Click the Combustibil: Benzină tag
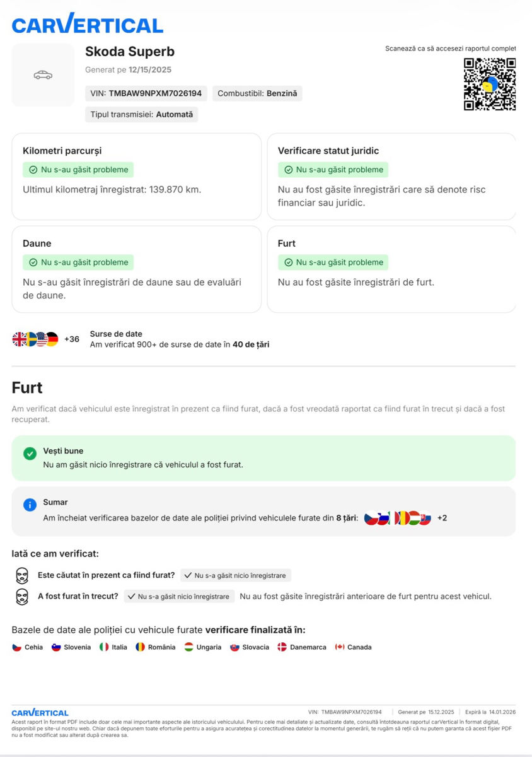The height and width of the screenshot is (757, 532). pyautogui.click(x=257, y=93)
